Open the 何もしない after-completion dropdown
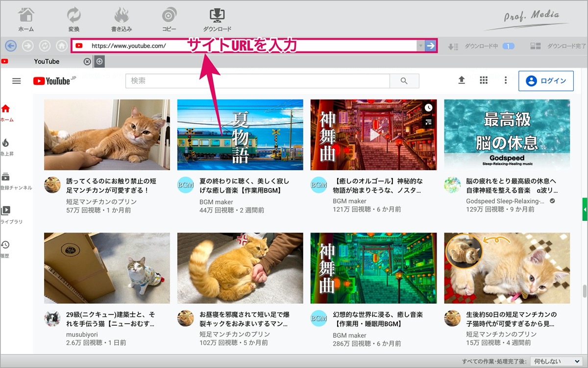Screen dimensions: 588x368 click(557, 362)
